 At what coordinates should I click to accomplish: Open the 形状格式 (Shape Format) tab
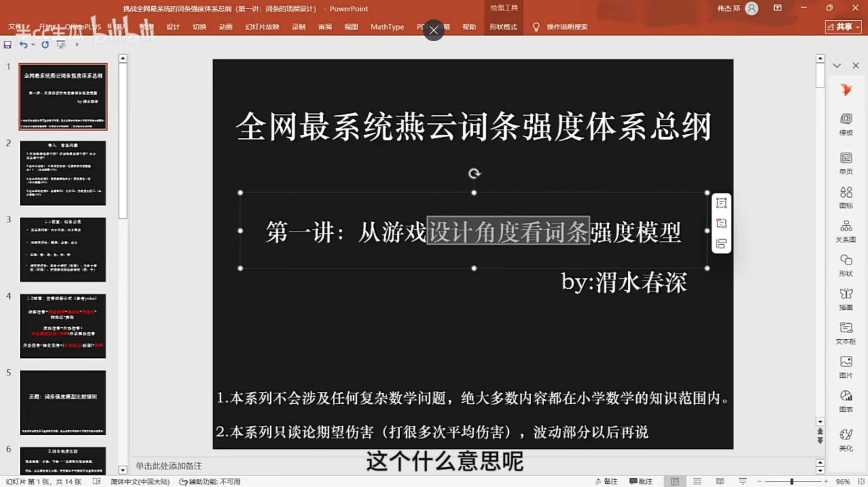(x=503, y=27)
